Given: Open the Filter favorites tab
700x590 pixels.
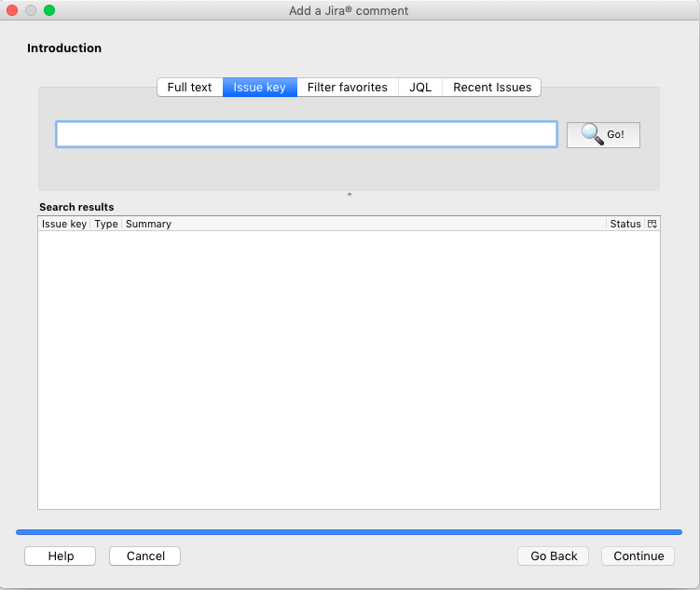Looking at the screenshot, I should (x=347, y=87).
